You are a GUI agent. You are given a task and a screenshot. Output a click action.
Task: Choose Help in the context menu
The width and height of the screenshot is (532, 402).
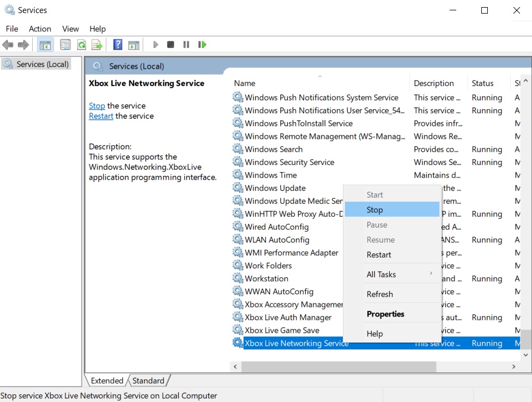point(392,333)
